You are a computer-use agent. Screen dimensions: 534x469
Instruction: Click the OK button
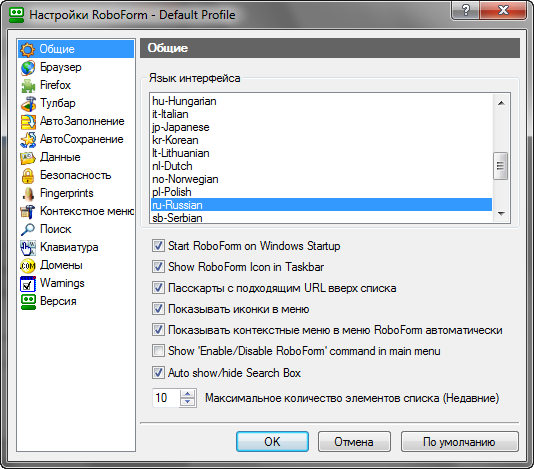[x=272, y=442]
